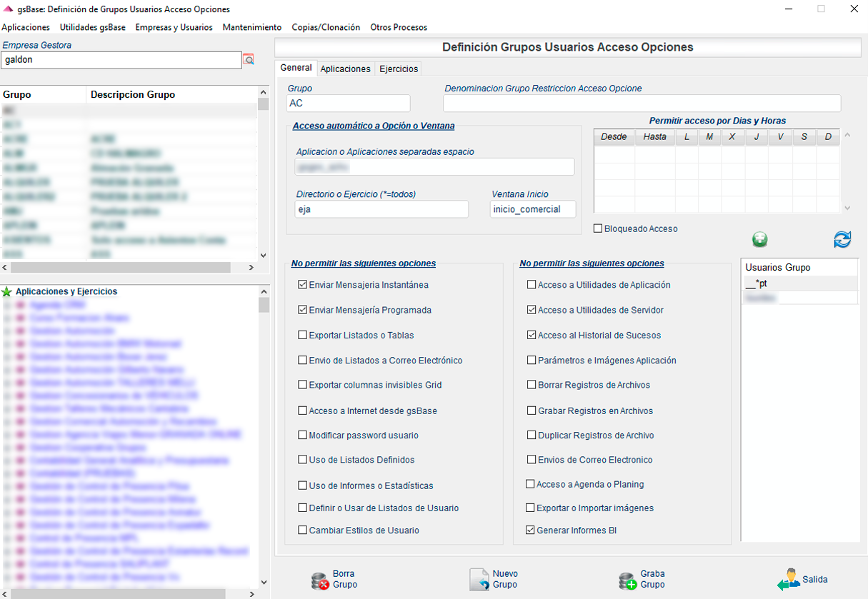This screenshot has width=868, height=599.
Task: Click the green star beside Aplicaciones y Ejercicios
Action: 7,291
